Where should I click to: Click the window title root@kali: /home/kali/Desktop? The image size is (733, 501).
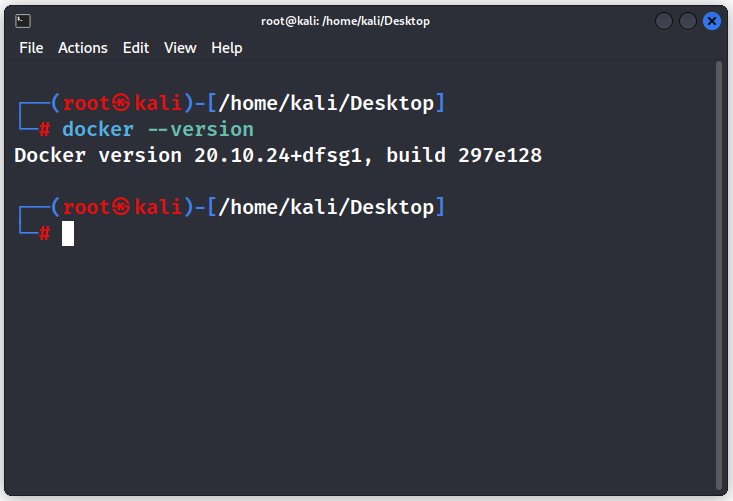(345, 21)
